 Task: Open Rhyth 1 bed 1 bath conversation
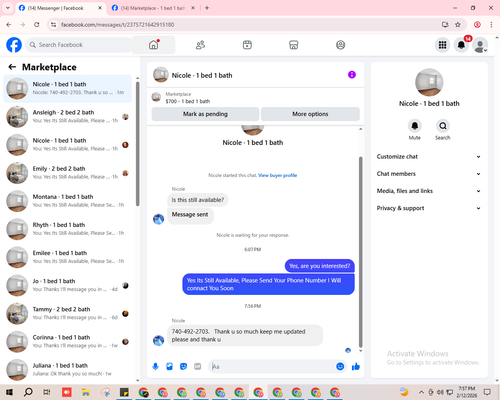pos(67,229)
